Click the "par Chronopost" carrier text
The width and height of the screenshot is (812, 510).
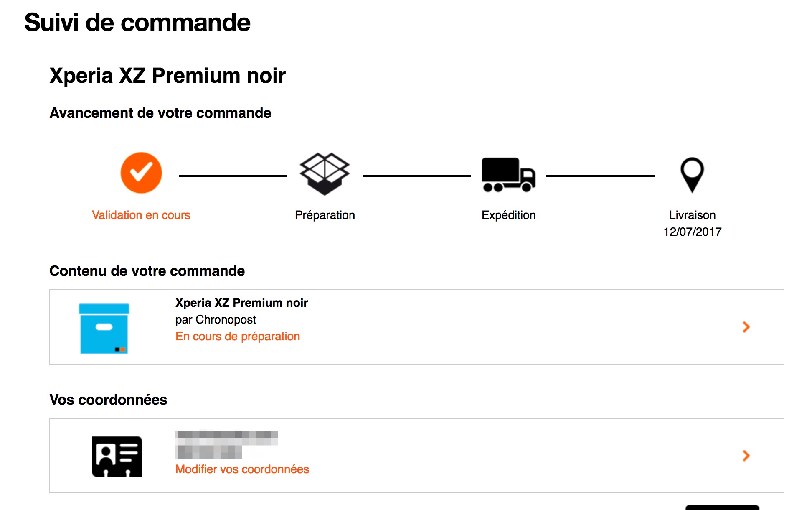tap(216, 320)
